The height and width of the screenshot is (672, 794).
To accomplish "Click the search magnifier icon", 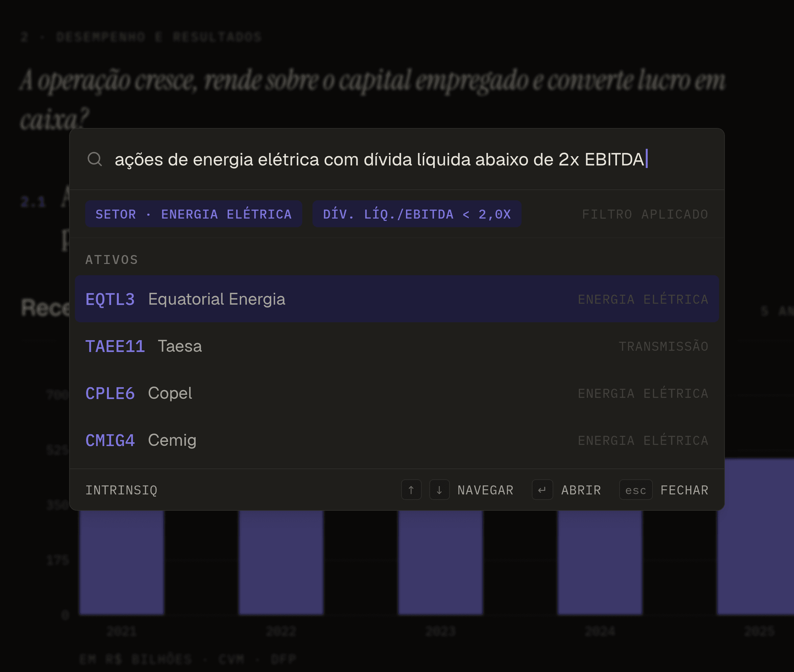I will point(94,159).
